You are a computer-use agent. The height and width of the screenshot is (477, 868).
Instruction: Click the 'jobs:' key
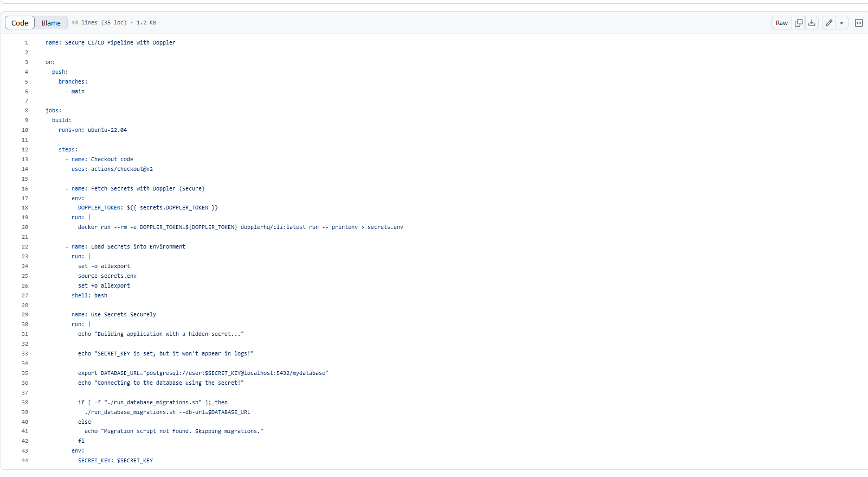click(x=53, y=111)
